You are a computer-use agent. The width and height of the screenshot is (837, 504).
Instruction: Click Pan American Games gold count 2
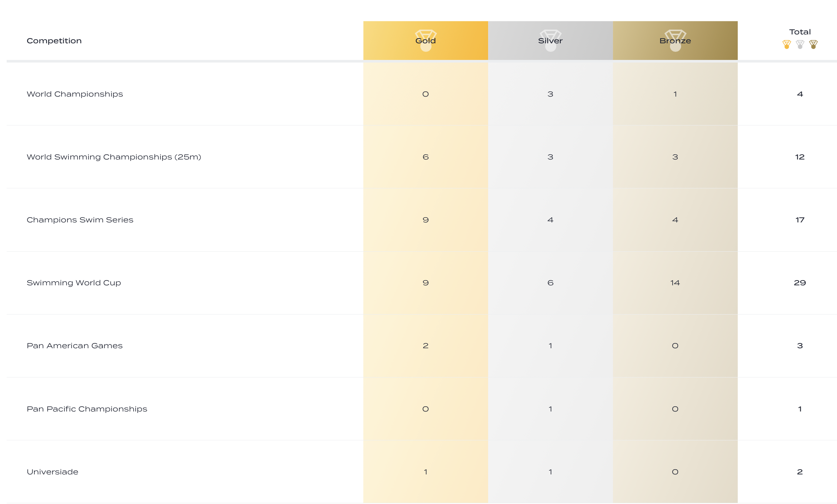426,346
